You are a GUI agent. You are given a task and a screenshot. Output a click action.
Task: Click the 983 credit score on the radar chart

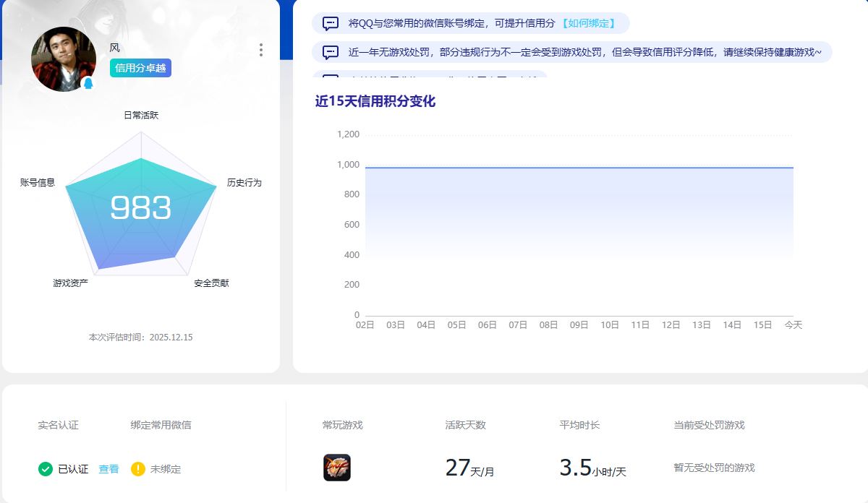(140, 208)
